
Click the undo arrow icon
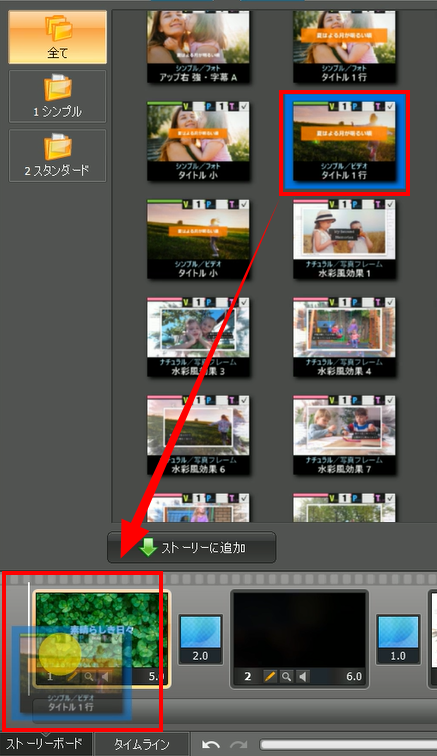(211, 744)
